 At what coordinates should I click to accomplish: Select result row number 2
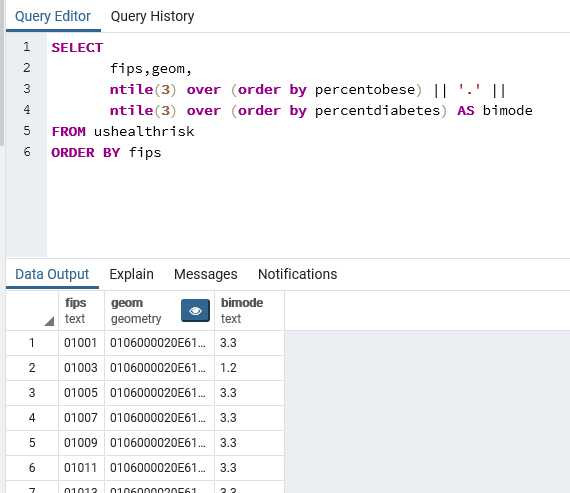point(32,368)
